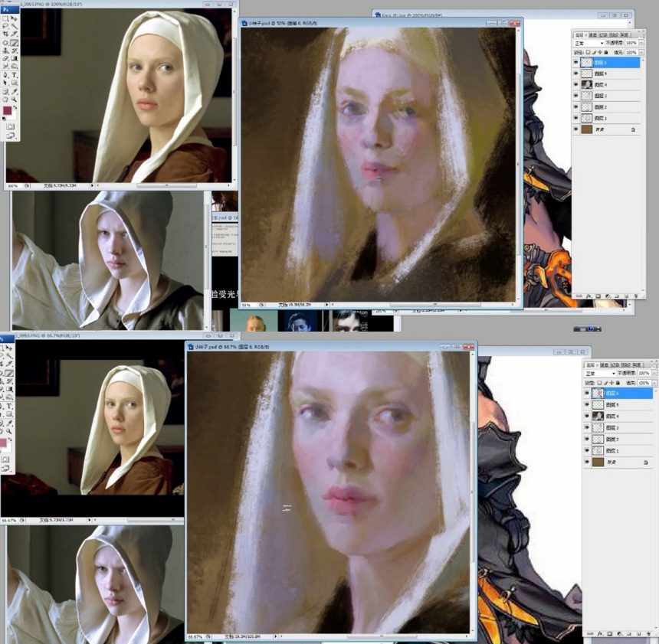Select the History Brush tool in upper toolbox
This screenshot has height=644, width=659.
pyautogui.click(x=15, y=51)
